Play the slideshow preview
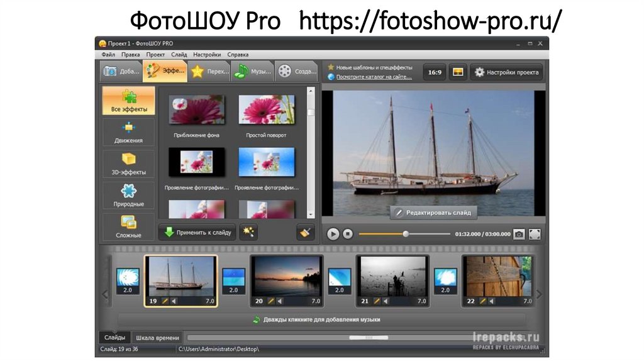The width and height of the screenshot is (644, 361). tap(333, 234)
